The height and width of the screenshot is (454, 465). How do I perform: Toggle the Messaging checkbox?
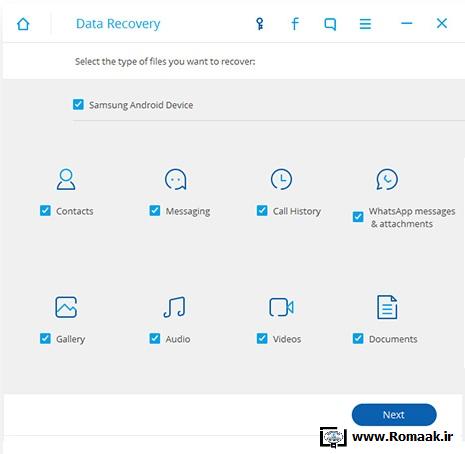(x=155, y=211)
